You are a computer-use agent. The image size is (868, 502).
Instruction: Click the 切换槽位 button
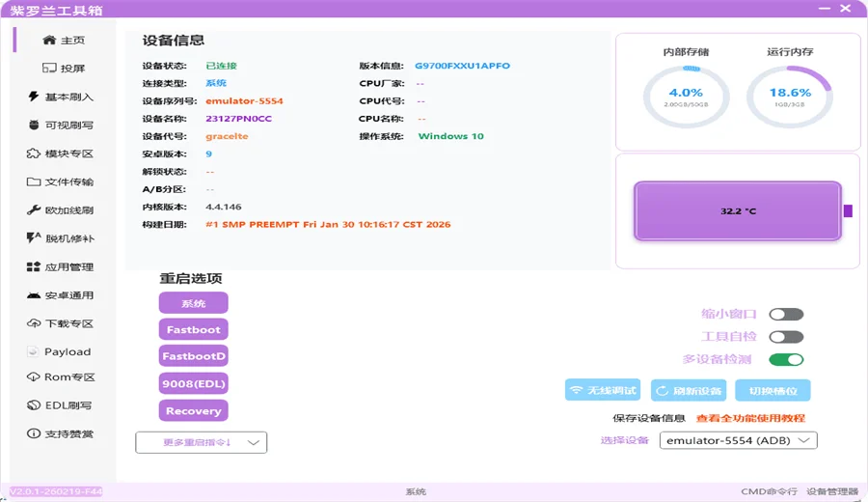click(x=773, y=391)
